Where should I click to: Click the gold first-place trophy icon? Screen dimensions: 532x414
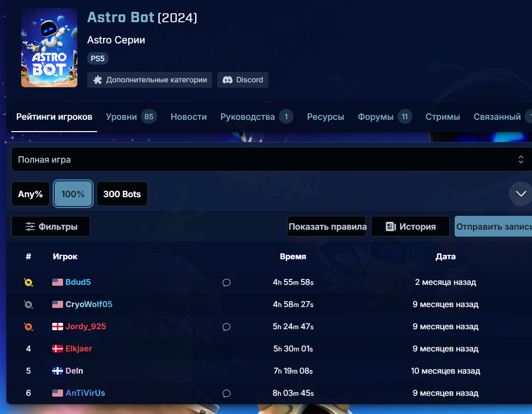pyautogui.click(x=29, y=282)
